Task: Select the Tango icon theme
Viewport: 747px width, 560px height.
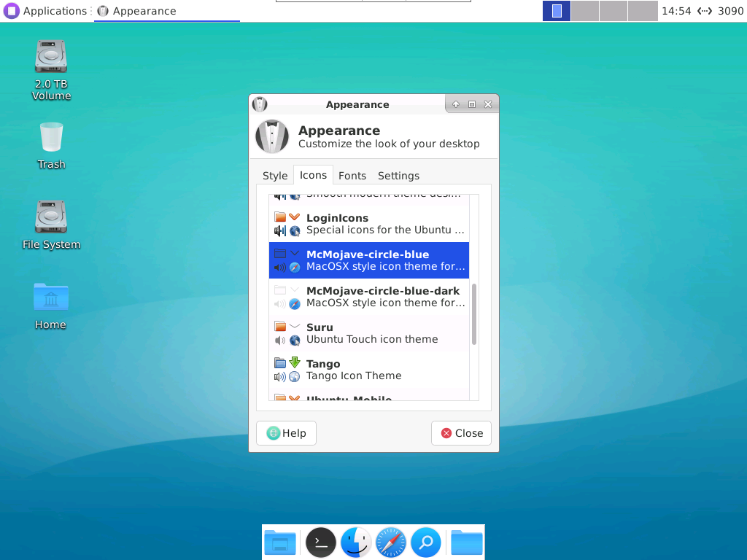Action: click(368, 370)
